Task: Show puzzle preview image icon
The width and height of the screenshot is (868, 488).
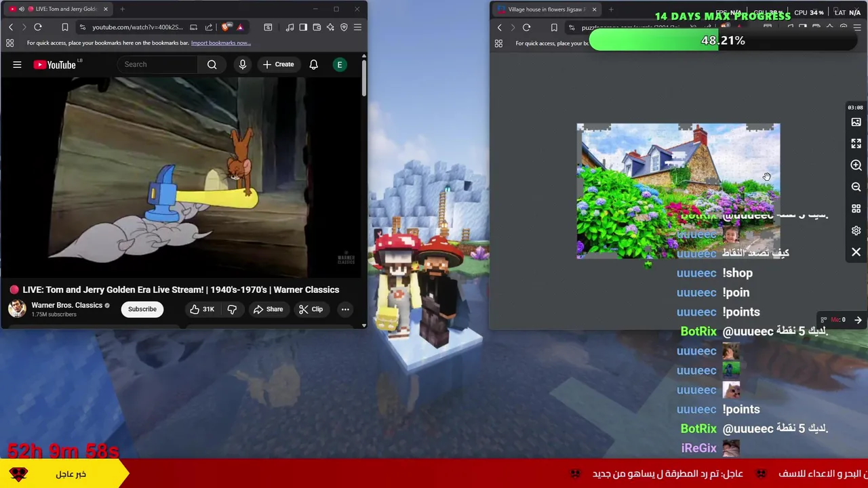Action: point(856,122)
